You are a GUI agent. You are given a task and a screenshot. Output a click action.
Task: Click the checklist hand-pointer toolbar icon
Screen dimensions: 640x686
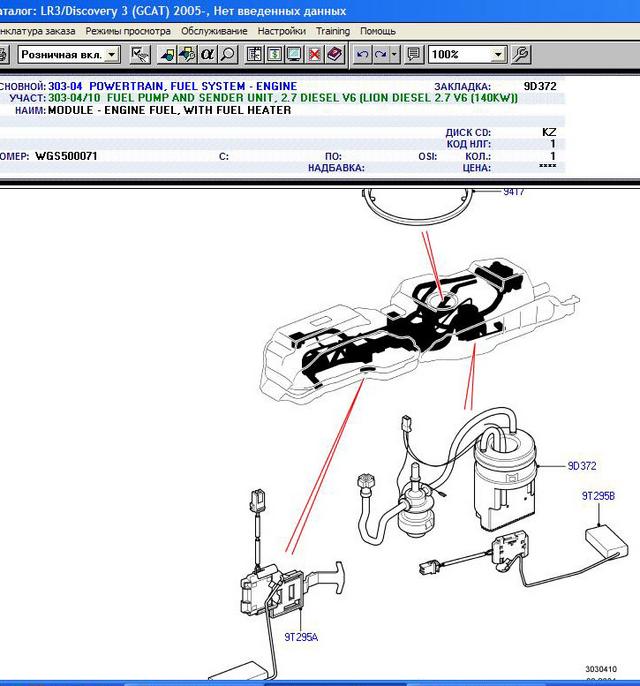(x=140, y=55)
